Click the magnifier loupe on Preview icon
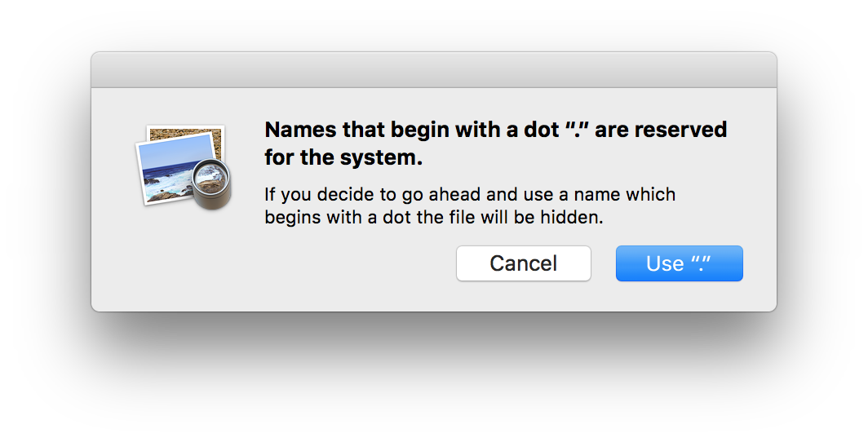This screenshot has width=868, height=442. coord(210,183)
